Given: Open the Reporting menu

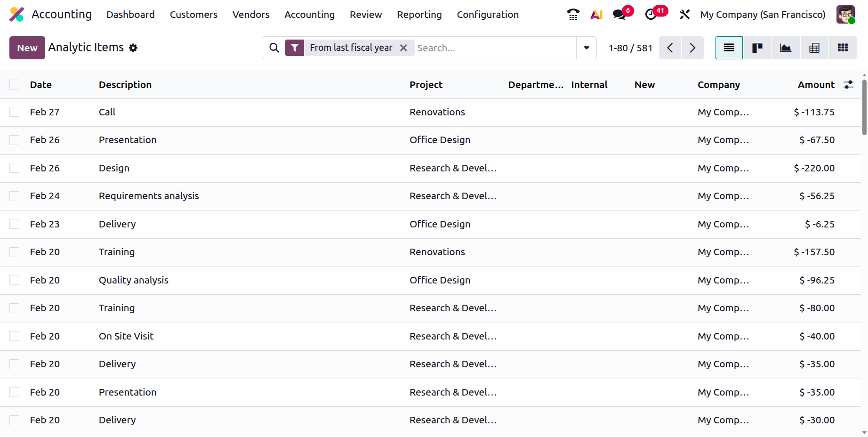Looking at the screenshot, I should point(419,15).
